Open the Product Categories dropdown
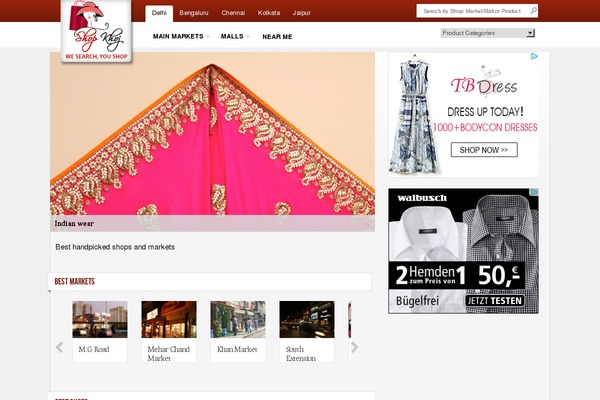600x400 pixels. tap(487, 33)
